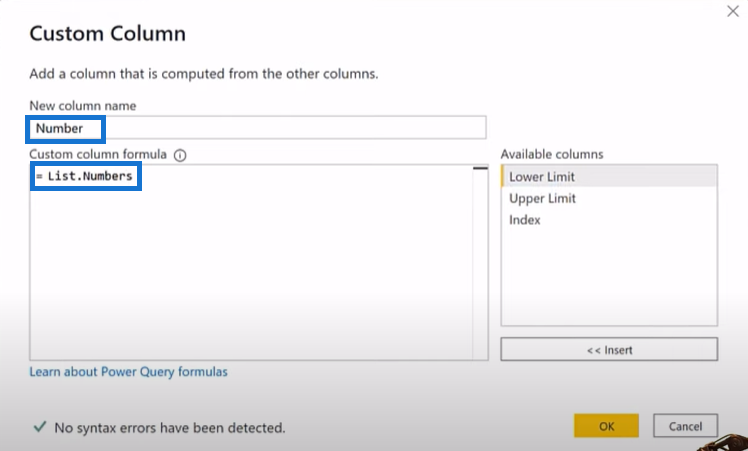Click the Available columns label
Screen dimensions: 748x451
click(x=552, y=154)
